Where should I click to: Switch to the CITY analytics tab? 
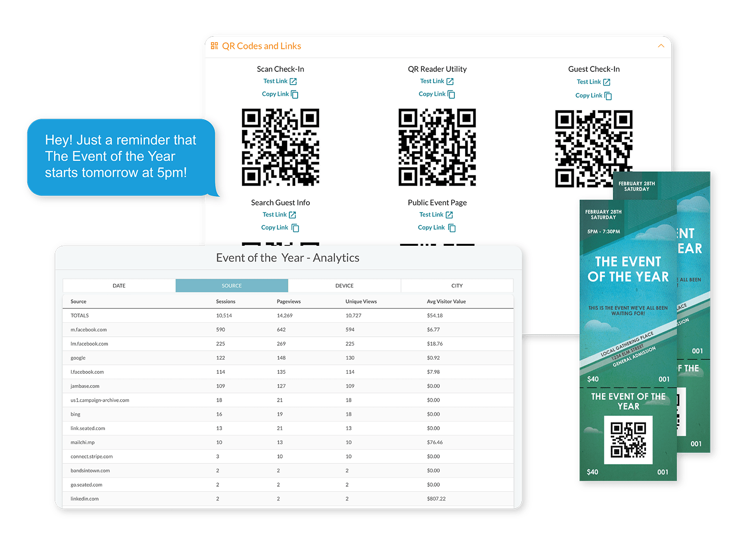pos(457,286)
